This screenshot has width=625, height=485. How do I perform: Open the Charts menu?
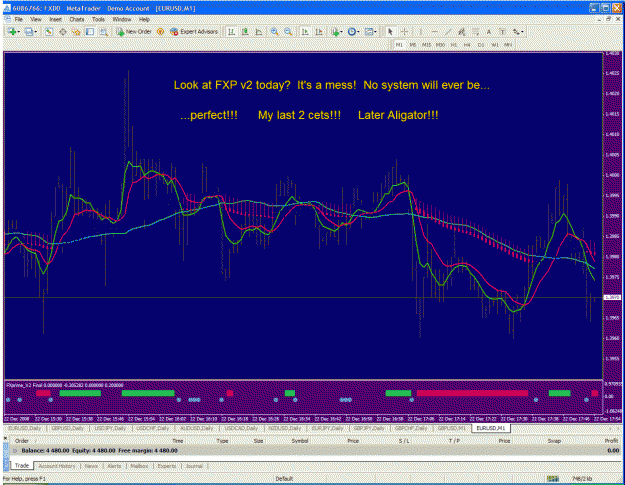(x=77, y=19)
